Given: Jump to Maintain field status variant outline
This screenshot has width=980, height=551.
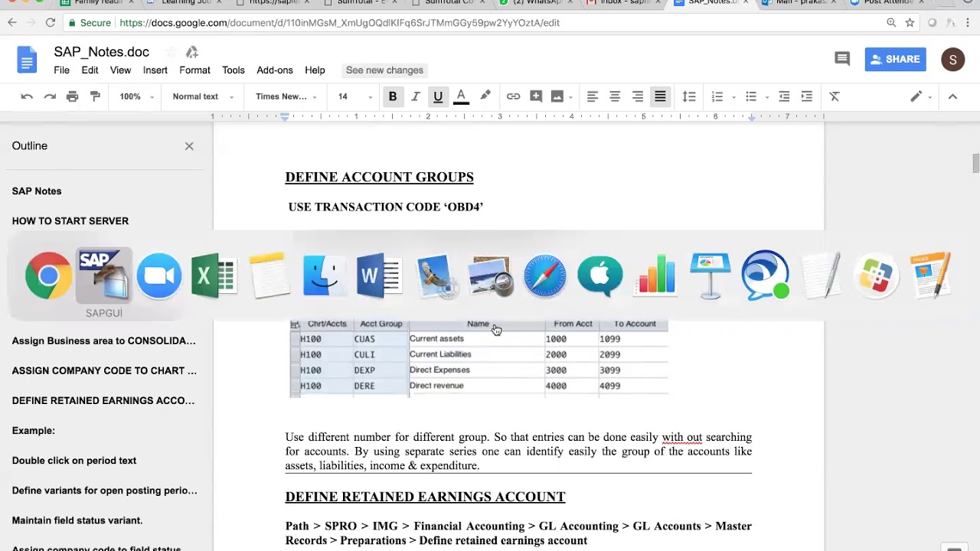Looking at the screenshot, I should click(x=77, y=520).
